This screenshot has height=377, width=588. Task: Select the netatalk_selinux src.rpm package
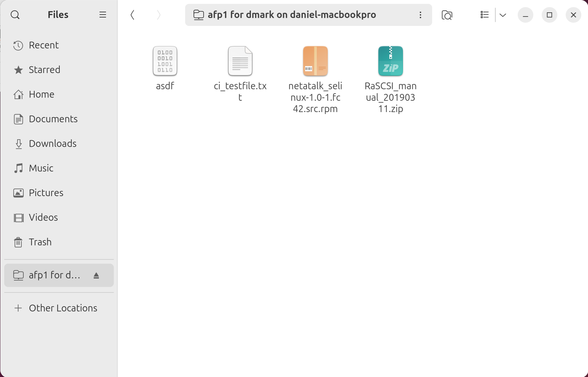click(x=315, y=61)
